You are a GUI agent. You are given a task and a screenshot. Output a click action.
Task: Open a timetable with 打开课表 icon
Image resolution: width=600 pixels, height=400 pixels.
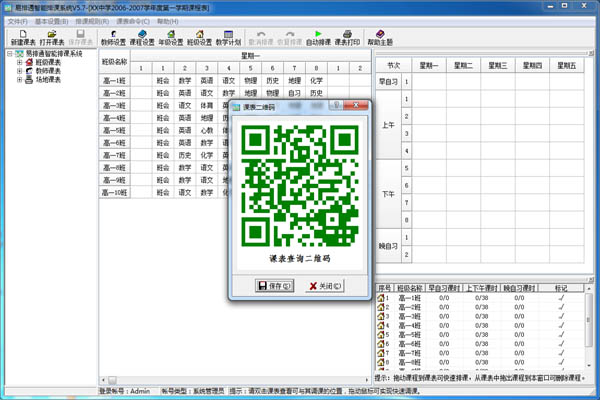tap(52, 38)
